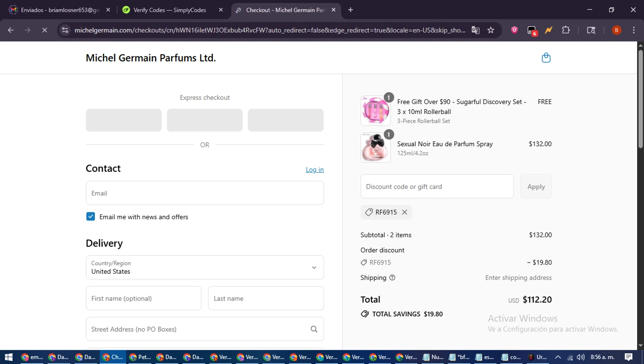Viewport: 644px width, 364px height.
Task: Click the taskbar network Wi-Fi icon
Action: pos(570,357)
